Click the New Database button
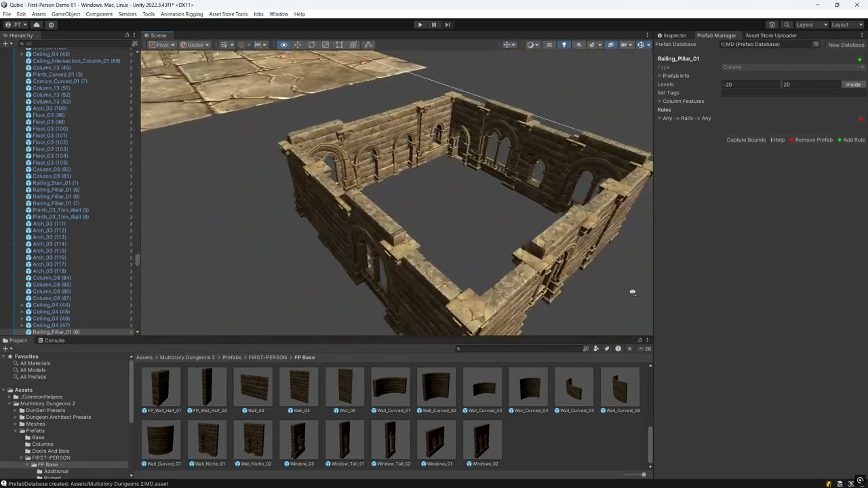 pyautogui.click(x=846, y=45)
